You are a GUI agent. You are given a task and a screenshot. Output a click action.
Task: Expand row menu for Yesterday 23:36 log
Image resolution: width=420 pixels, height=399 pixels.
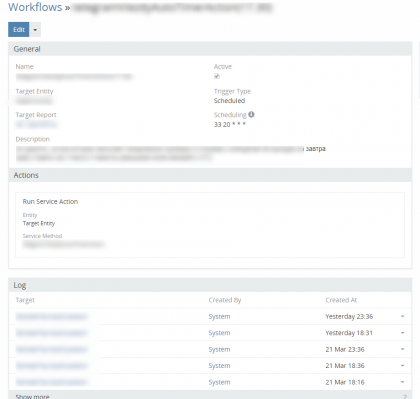click(x=402, y=316)
